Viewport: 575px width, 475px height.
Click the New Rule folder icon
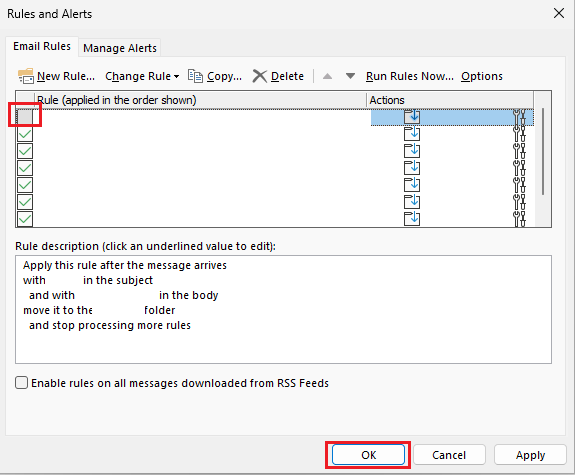coord(26,76)
